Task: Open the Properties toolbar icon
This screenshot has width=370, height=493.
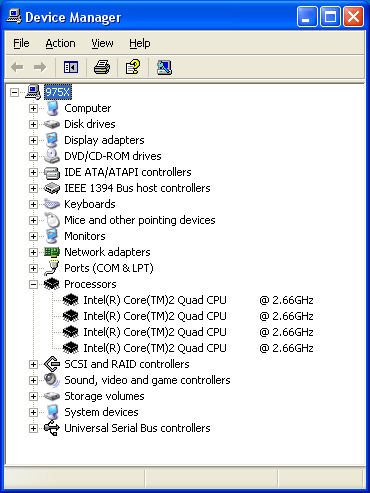Action: 133,67
